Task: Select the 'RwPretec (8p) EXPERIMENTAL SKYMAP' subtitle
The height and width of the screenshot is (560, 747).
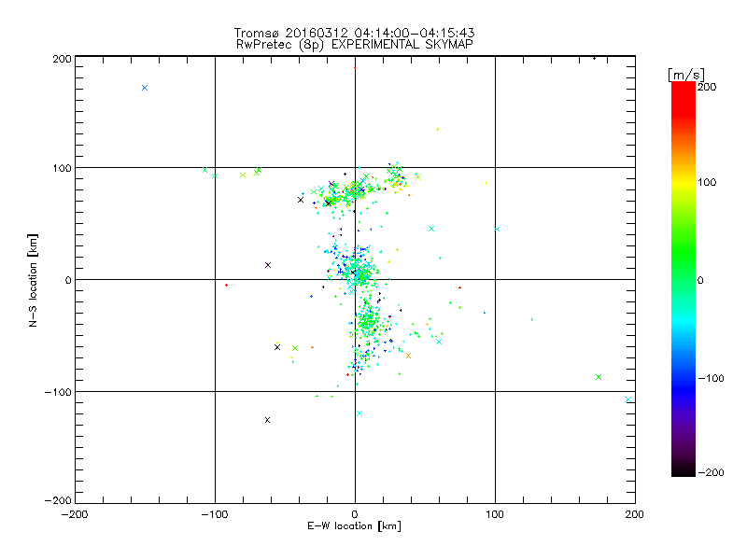Action: (355, 45)
